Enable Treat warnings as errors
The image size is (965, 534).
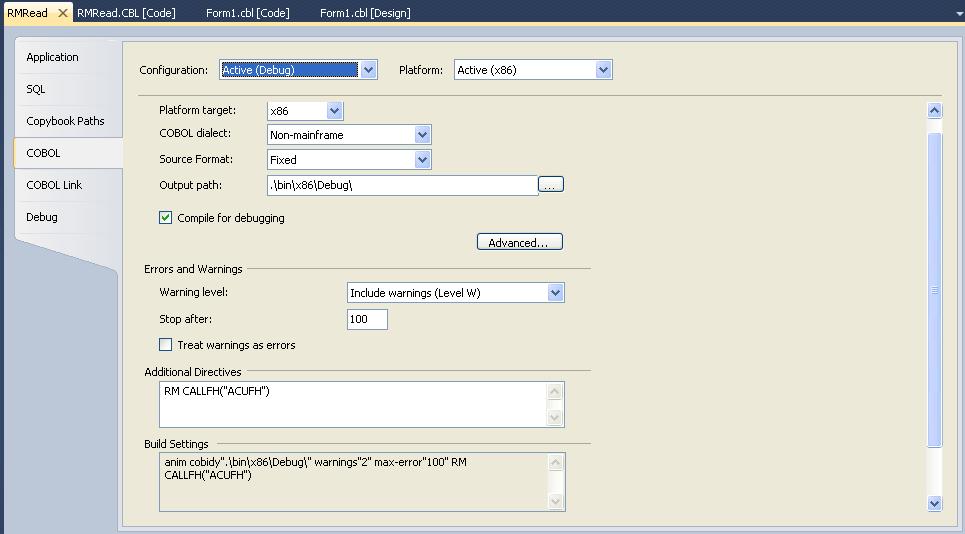(x=166, y=345)
